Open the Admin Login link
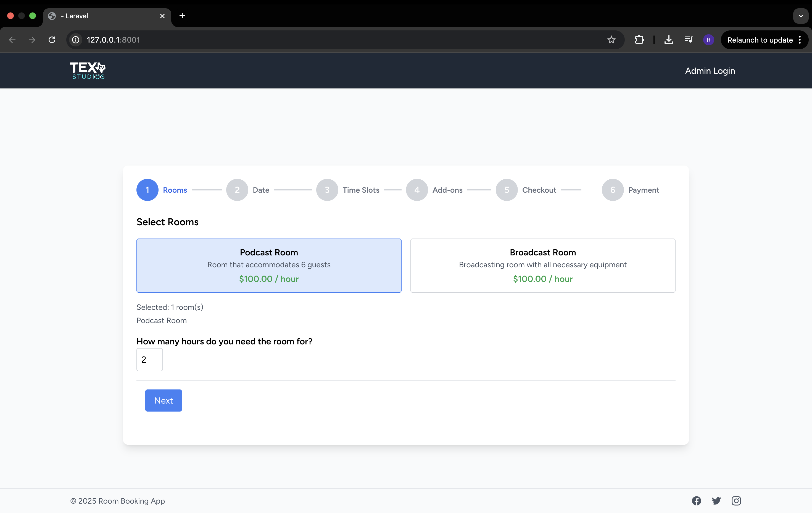812x513 pixels. point(710,71)
